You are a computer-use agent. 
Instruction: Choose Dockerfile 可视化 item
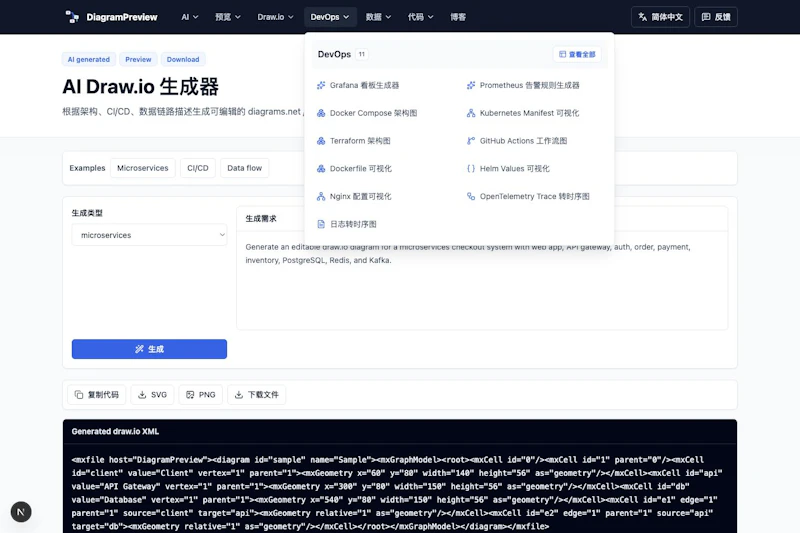pyautogui.click(x=360, y=168)
